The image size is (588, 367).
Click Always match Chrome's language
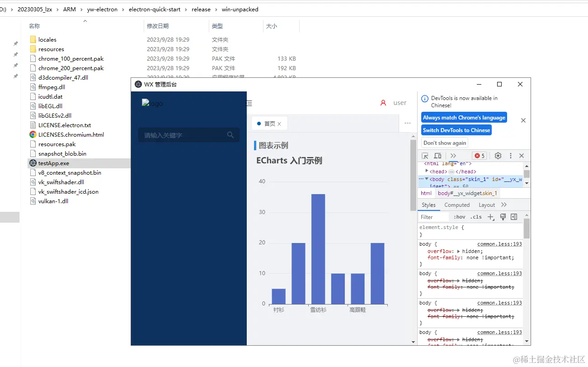coord(464,117)
